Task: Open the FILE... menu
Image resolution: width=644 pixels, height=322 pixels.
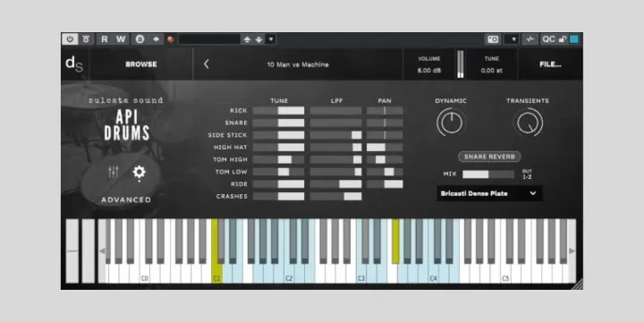Action: 550,64
